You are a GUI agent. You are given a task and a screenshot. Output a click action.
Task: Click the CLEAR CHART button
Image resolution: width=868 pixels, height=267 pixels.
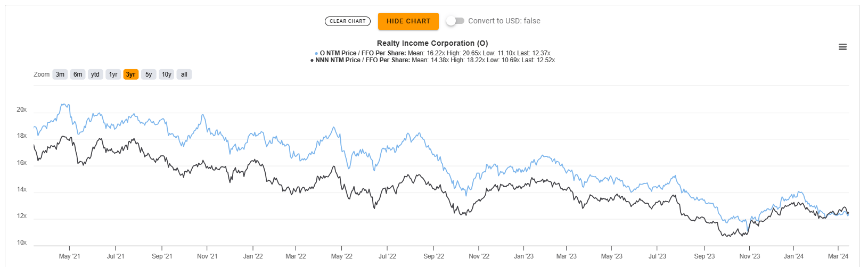[x=348, y=21]
